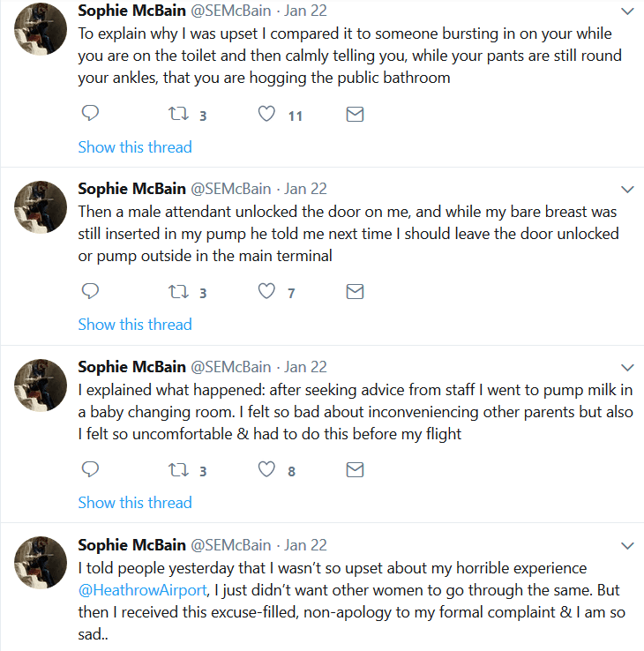Viewport: 644px width, 651px height.
Task: Reply to the male attendant tweet
Action: 90,291
